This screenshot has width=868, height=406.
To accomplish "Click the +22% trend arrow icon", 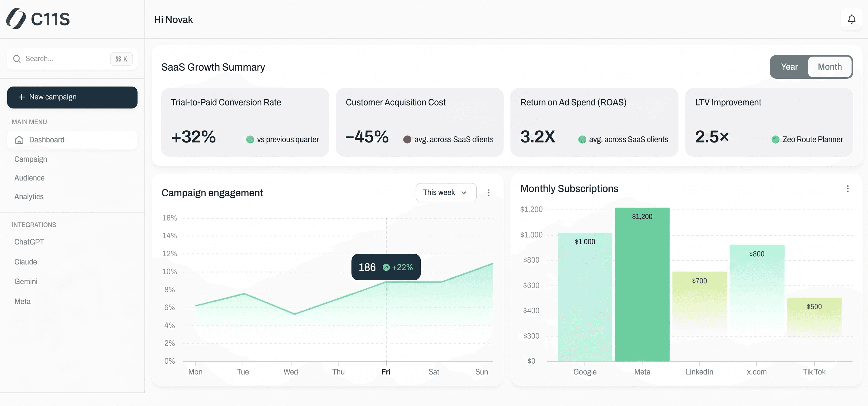I will 386,268.
